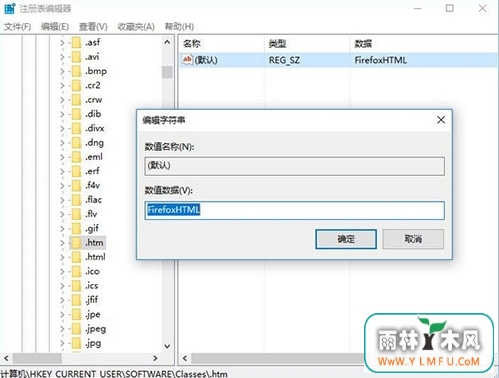Screen dimensions: 499x378
Task: Click 取消 to cancel the string edit
Action: (x=413, y=239)
